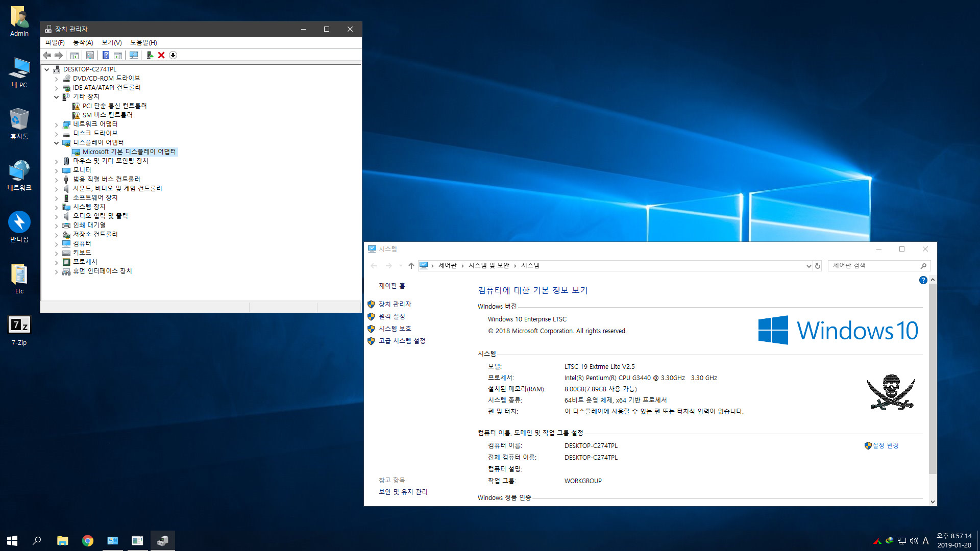The width and height of the screenshot is (980, 551).
Task: Open the 네트워크 desktop icon
Action: 19,176
